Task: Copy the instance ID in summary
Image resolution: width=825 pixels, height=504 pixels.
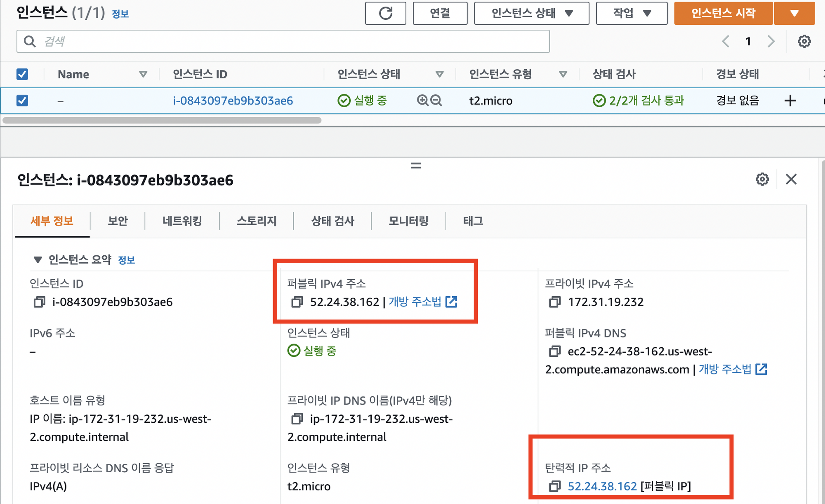Action: click(39, 302)
